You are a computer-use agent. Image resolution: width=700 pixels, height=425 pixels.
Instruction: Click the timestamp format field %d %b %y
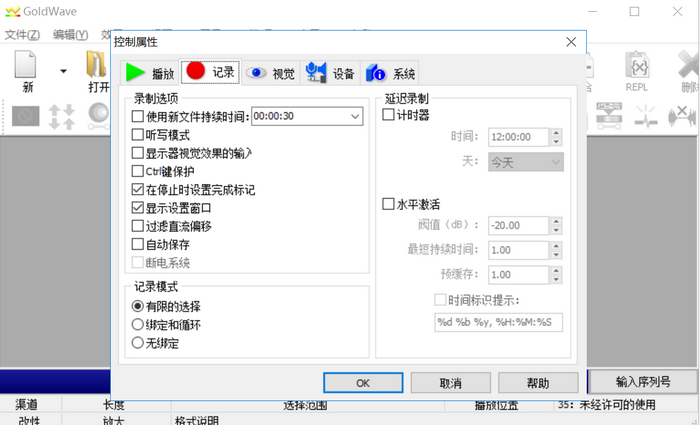coord(498,322)
